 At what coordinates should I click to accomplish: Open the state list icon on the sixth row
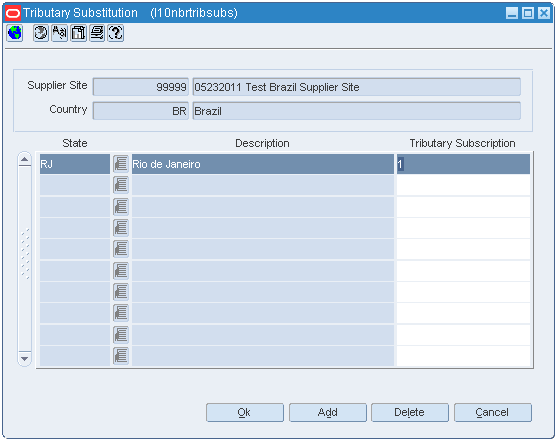tap(121, 271)
